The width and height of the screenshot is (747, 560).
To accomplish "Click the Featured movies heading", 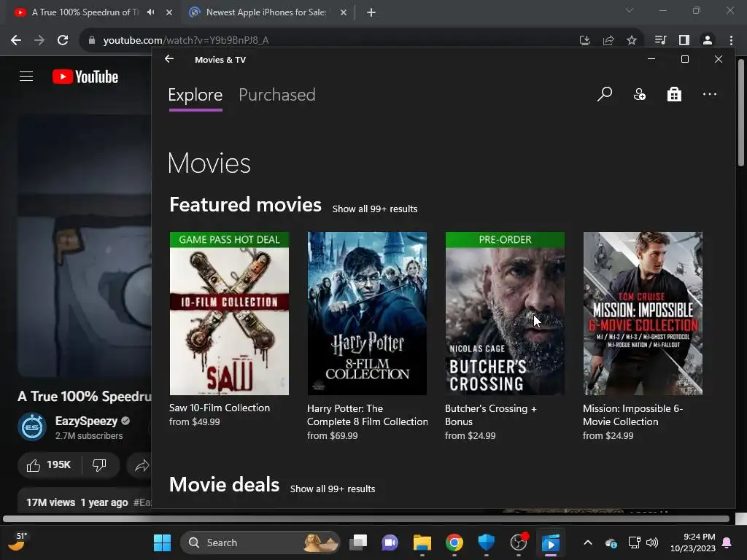I will tap(245, 205).
